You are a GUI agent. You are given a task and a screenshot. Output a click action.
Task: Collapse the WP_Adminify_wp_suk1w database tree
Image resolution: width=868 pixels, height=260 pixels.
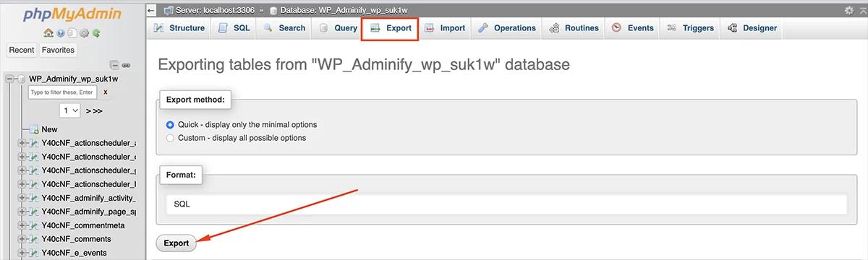point(9,79)
